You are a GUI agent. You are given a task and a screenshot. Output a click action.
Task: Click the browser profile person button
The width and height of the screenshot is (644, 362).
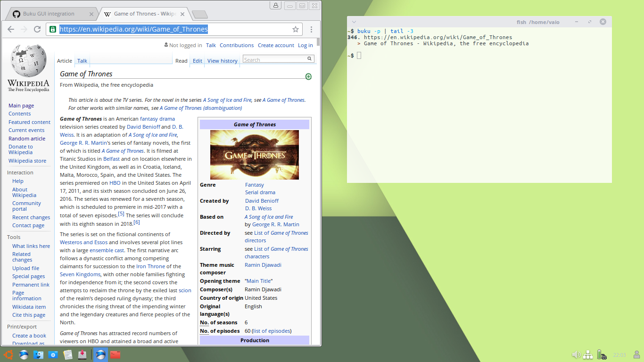coord(276,5)
